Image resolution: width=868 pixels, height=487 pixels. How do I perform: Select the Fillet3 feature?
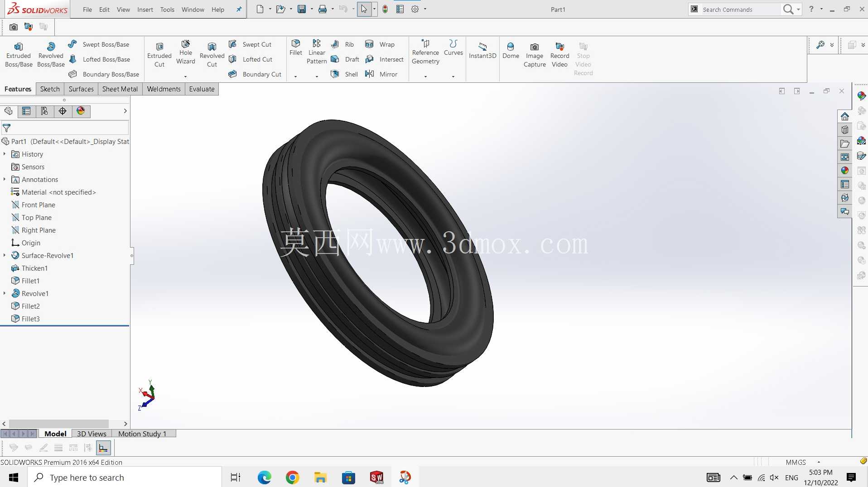(x=26, y=319)
